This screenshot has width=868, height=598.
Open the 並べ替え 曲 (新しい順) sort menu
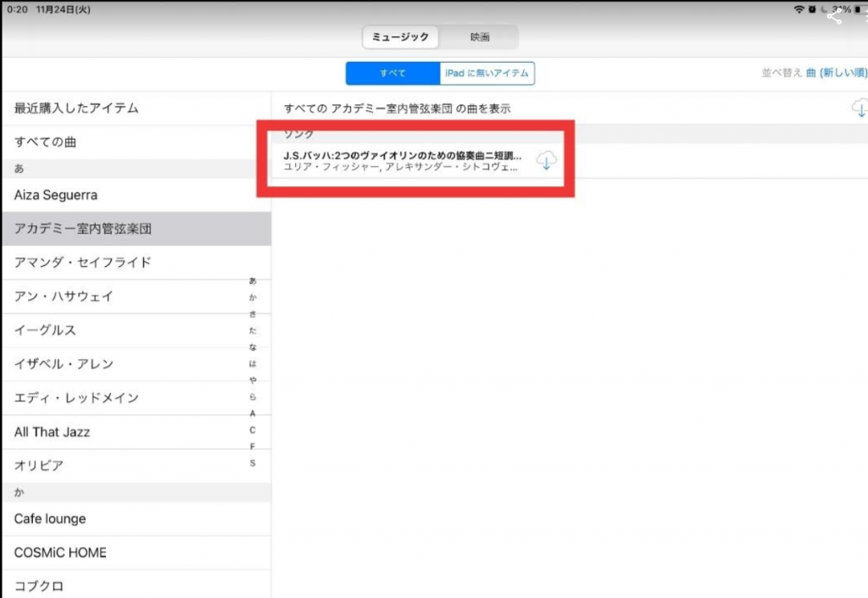point(815,73)
